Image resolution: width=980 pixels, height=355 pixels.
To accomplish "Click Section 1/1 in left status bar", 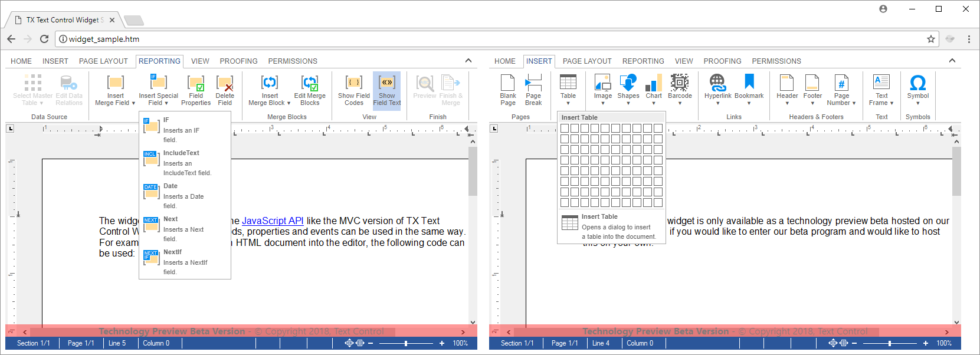I will pos(33,343).
